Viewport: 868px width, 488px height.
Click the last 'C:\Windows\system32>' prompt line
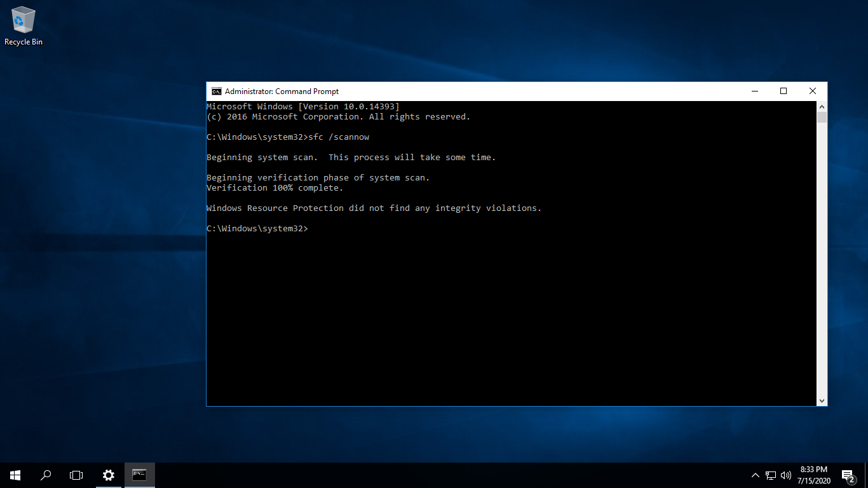point(257,229)
